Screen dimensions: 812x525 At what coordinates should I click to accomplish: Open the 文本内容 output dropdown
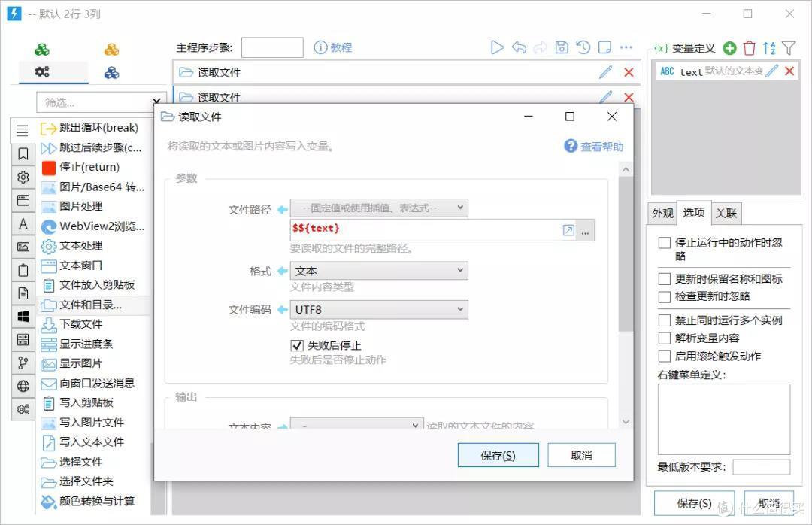[x=357, y=424]
